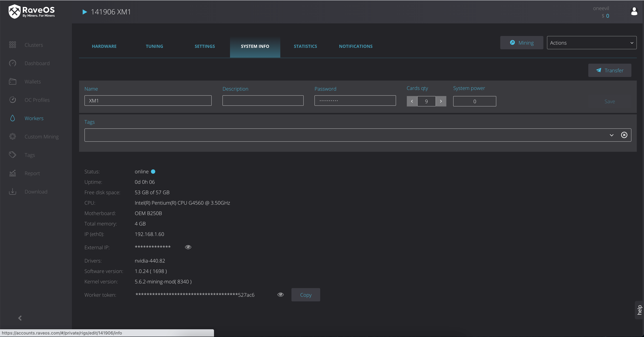Select the Download sidebar icon

[12, 191]
